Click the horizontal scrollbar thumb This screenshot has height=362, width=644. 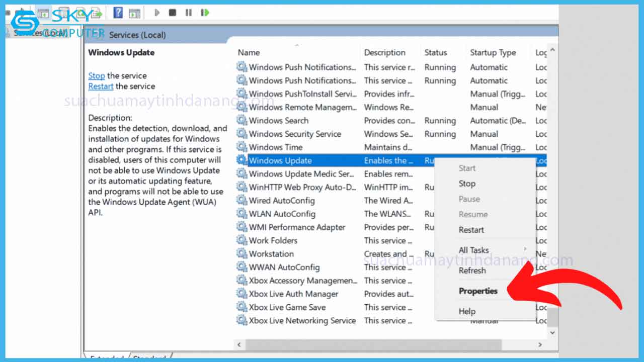point(373,345)
